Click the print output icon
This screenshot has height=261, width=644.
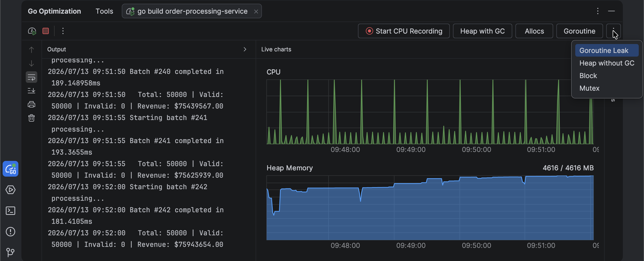[x=31, y=104]
